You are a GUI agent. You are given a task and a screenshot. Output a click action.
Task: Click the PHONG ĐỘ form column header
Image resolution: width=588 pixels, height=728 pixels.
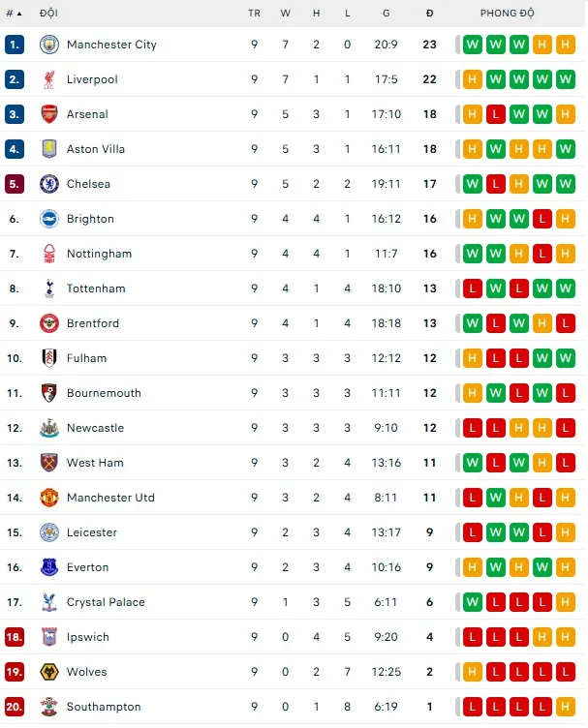point(508,14)
